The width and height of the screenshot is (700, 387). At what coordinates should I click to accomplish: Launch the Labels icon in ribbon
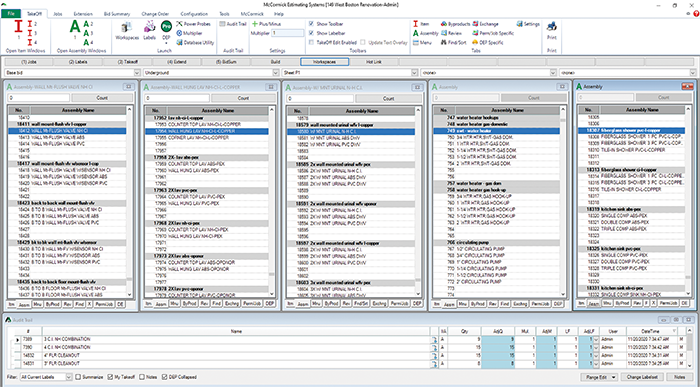point(150,31)
